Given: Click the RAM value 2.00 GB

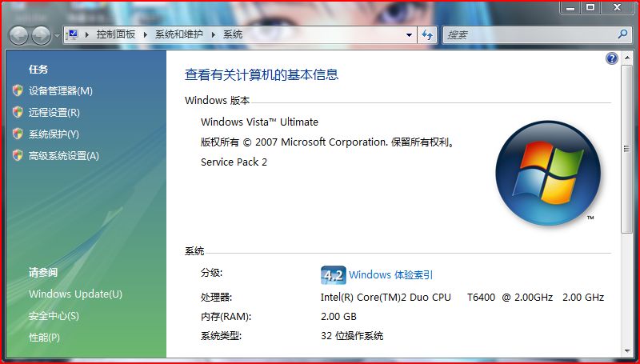Looking at the screenshot, I should pos(338,317).
